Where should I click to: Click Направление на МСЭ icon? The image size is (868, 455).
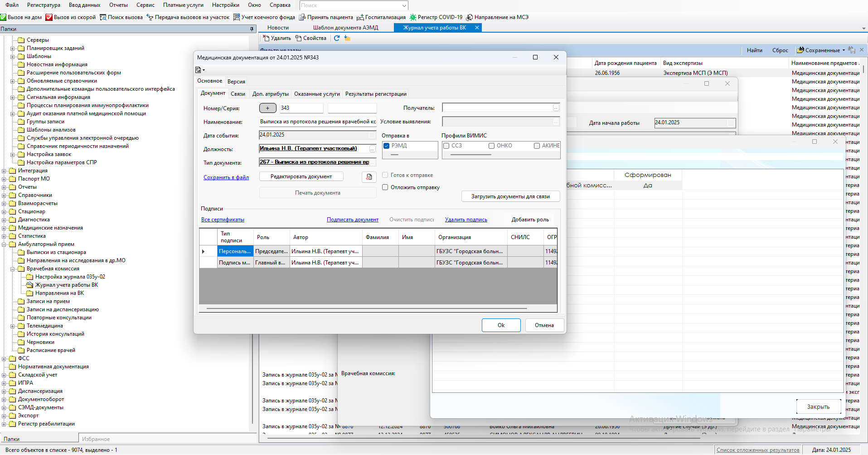[470, 17]
